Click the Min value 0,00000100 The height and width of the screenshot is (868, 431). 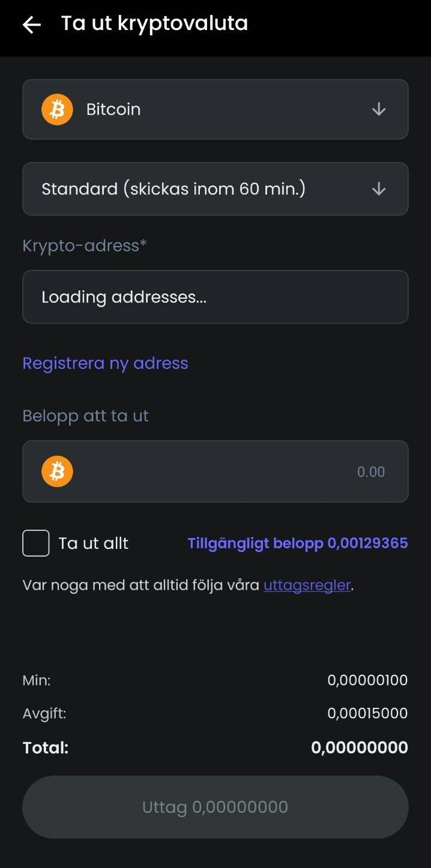click(367, 680)
